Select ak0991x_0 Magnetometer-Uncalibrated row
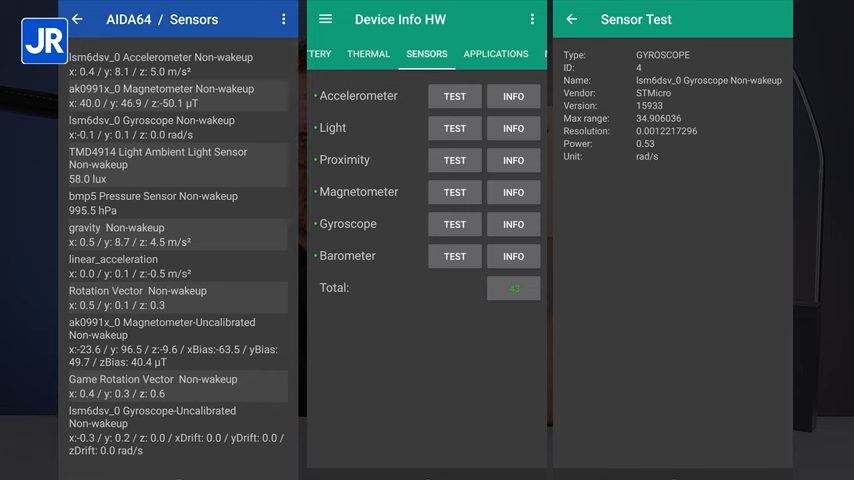The image size is (854, 480). click(x=178, y=342)
